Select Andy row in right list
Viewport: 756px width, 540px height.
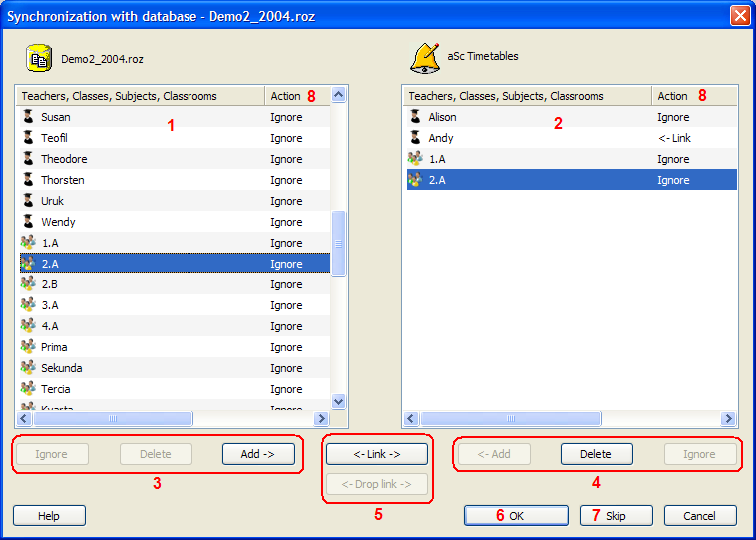pyautogui.click(x=529, y=138)
